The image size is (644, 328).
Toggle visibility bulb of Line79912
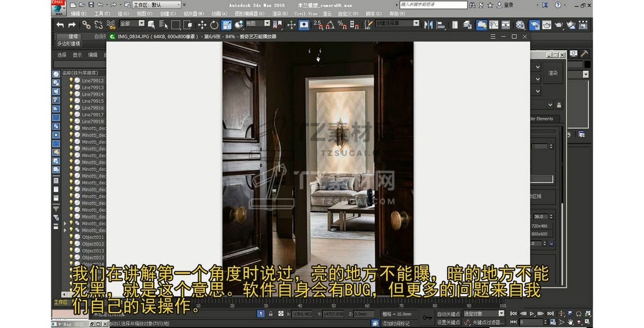click(x=71, y=80)
